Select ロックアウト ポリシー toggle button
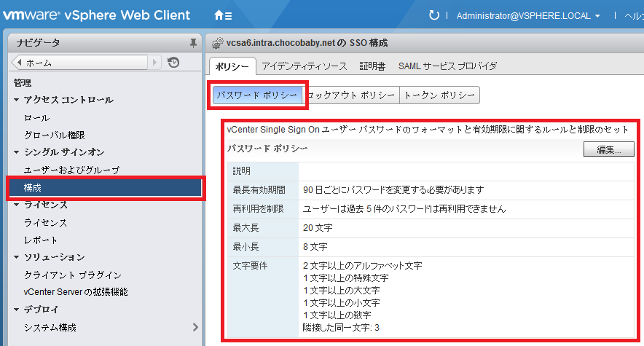Screen dimensions: 644x346 click(351, 95)
